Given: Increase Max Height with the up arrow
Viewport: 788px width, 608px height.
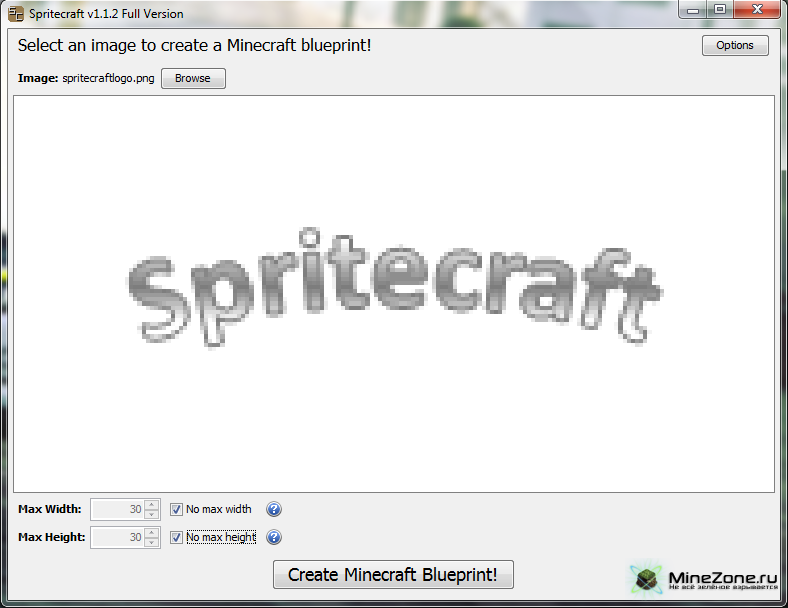Looking at the screenshot, I should point(152,533).
